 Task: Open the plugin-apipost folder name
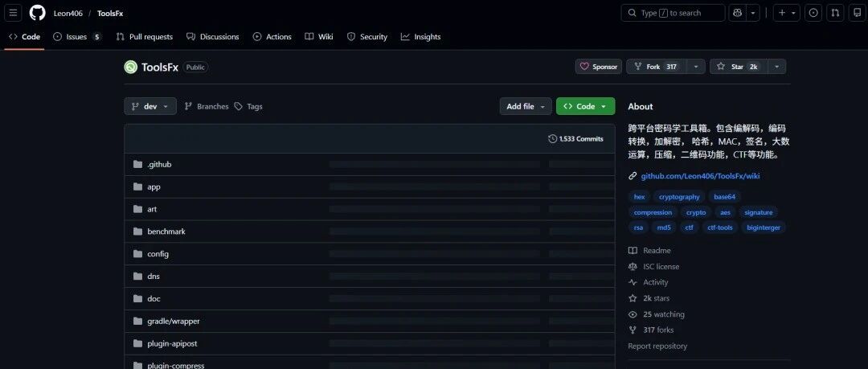(172, 343)
